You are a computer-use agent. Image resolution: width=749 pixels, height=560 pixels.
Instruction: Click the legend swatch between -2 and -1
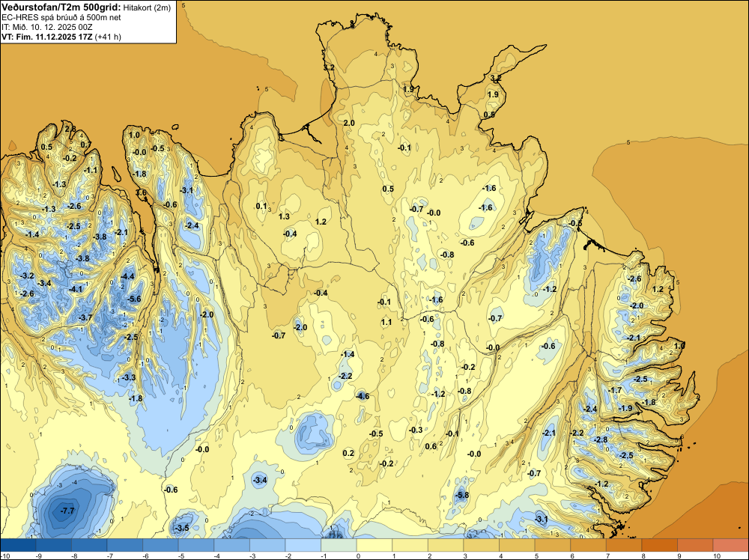(303, 545)
